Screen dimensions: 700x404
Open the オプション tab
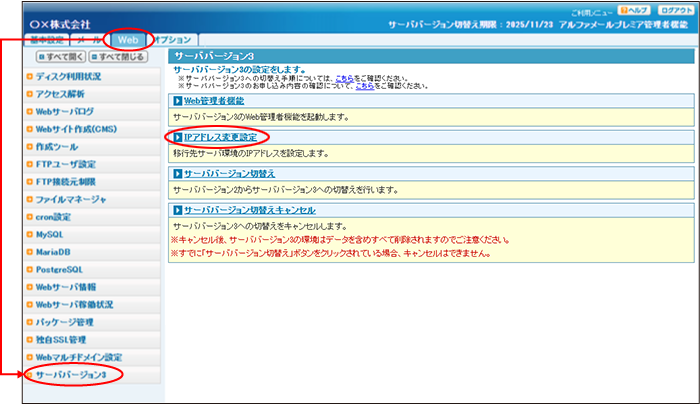coord(173,39)
